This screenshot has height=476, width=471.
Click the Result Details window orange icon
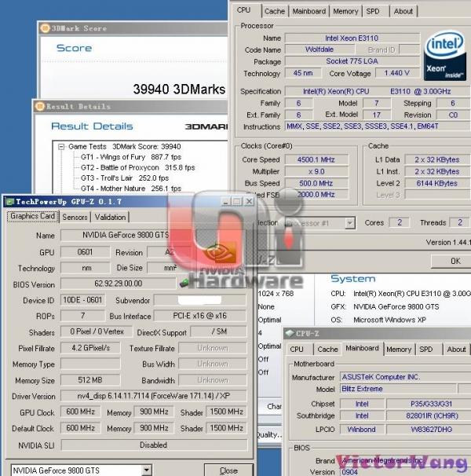click(40, 106)
